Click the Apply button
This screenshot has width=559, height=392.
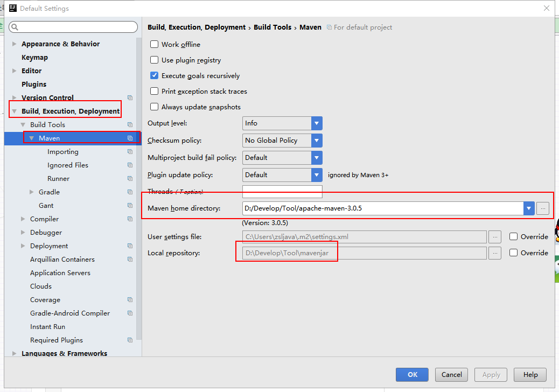(491, 375)
